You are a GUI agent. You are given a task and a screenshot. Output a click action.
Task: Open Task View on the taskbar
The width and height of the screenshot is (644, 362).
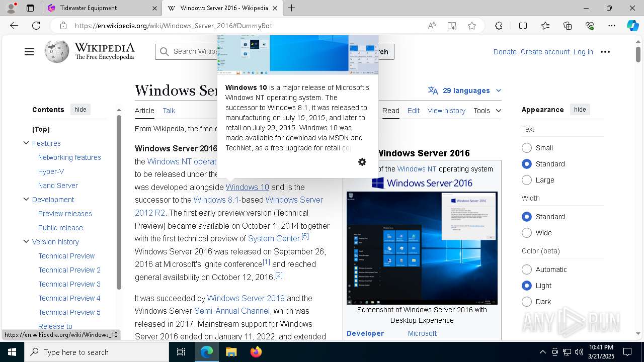(x=181, y=352)
